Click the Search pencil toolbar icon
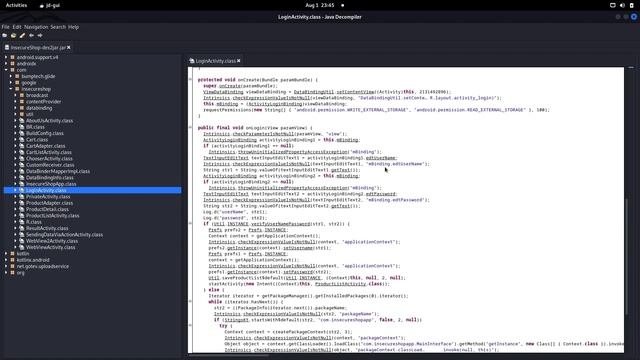Viewport: 640px width, 360px height. [x=22, y=36]
